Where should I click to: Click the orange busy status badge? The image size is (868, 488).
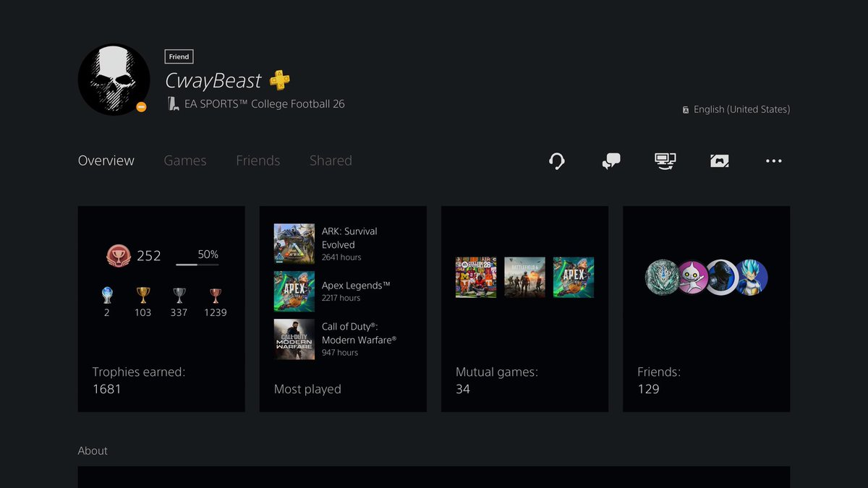pos(141,107)
